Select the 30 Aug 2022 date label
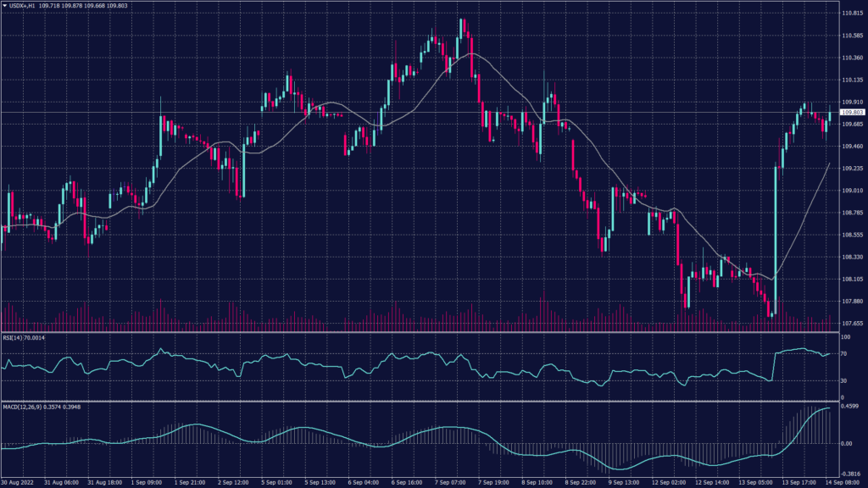 pos(17,482)
